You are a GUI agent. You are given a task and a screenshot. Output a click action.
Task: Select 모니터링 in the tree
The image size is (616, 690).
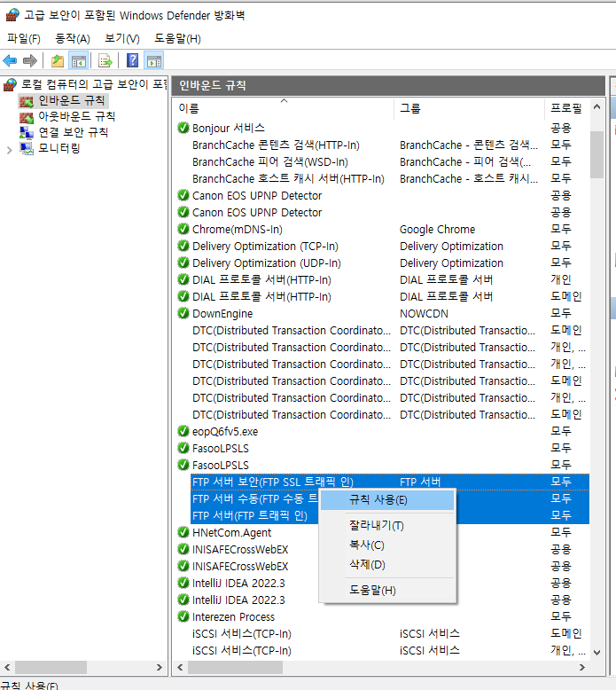[x=59, y=148]
